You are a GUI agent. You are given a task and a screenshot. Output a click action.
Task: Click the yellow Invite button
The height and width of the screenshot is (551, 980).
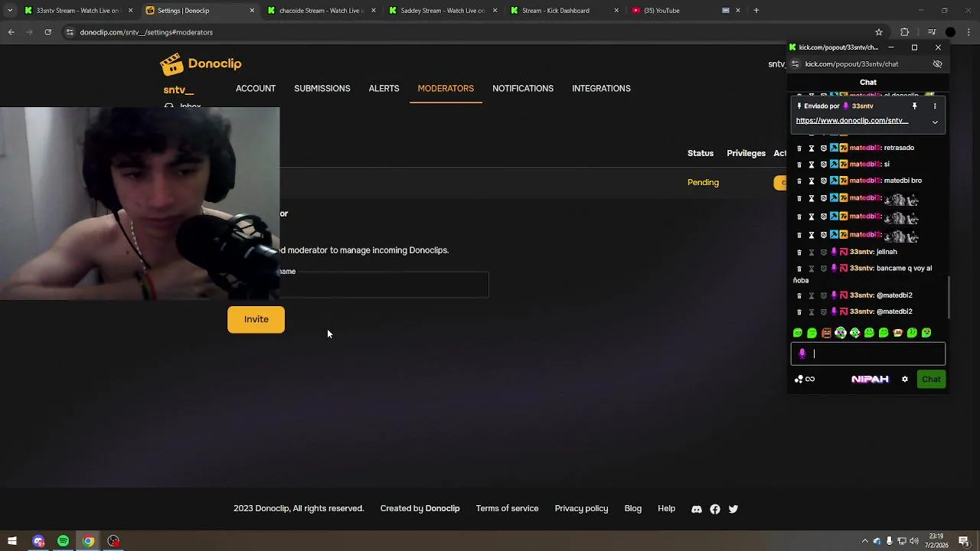point(256,319)
